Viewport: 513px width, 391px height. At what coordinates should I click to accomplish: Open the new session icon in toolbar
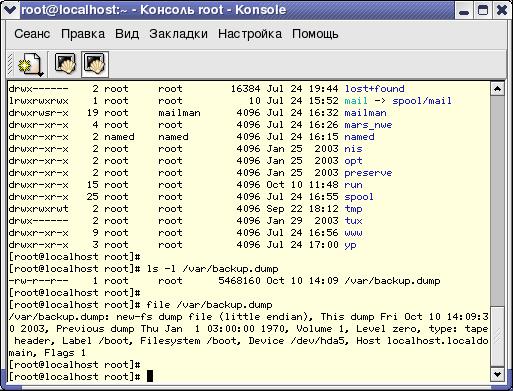(x=31, y=64)
